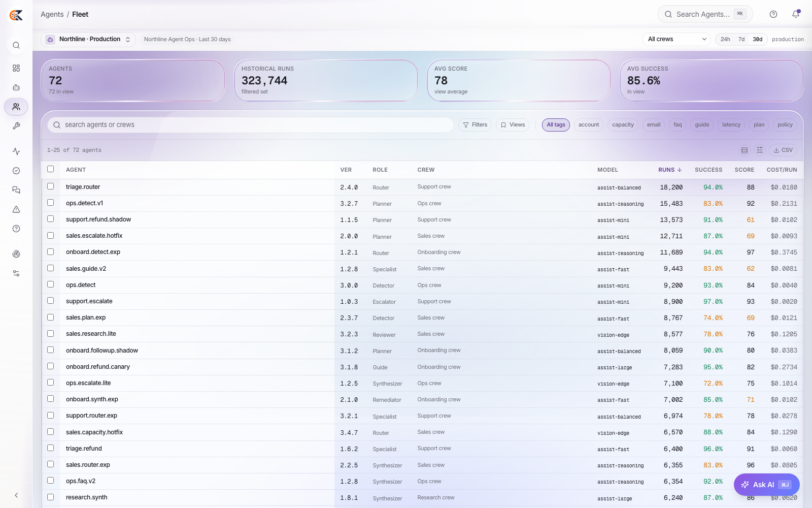Open the research.synth agent row
The image size is (812, 508).
coord(422,498)
